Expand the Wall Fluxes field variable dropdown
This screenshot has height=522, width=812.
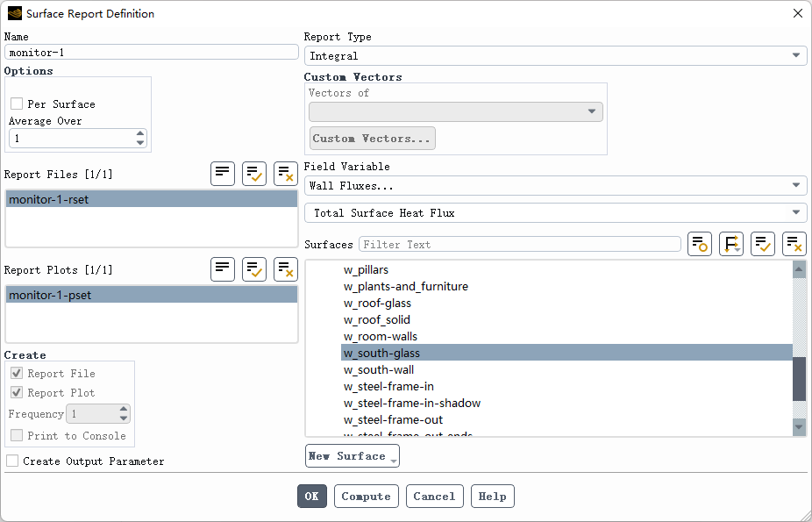point(555,185)
